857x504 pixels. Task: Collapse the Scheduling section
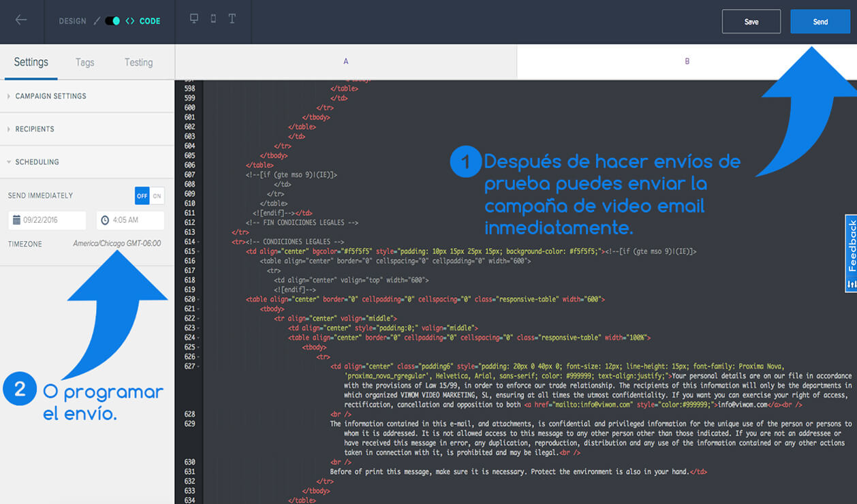click(37, 162)
